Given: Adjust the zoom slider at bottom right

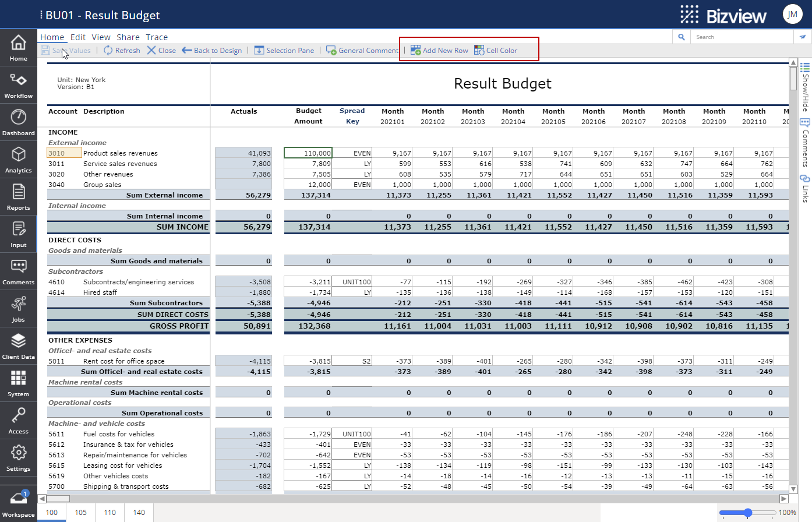Looking at the screenshot, I should pos(749,512).
